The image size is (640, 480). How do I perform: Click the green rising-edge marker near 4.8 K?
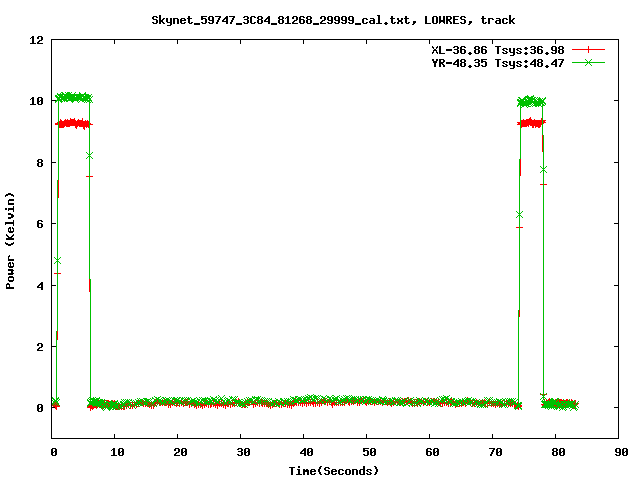[x=57, y=260]
